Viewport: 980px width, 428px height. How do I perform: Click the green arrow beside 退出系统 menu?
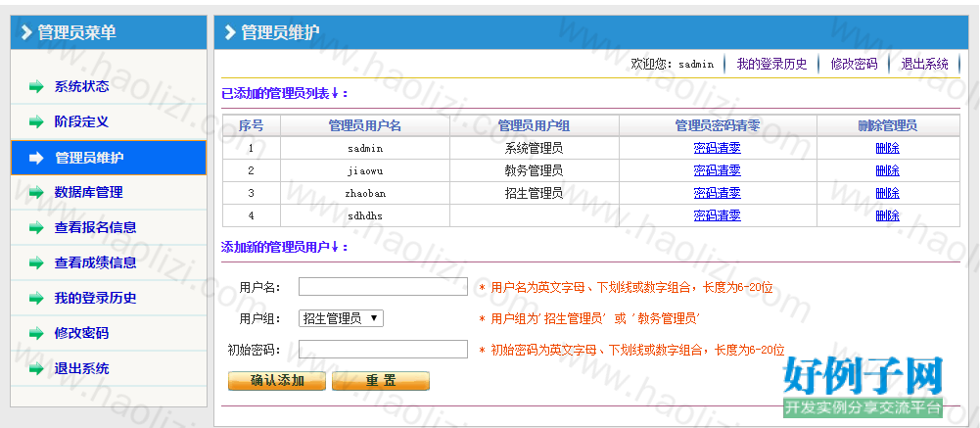37,368
